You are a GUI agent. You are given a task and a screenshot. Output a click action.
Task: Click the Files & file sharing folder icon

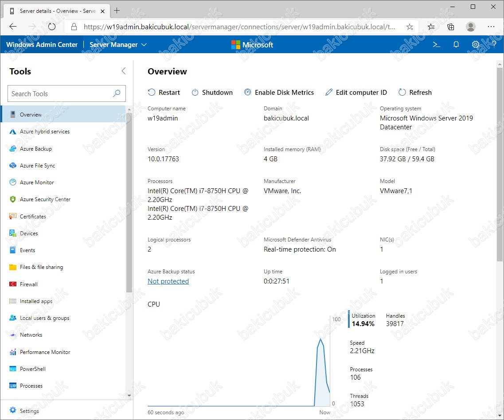(13, 267)
